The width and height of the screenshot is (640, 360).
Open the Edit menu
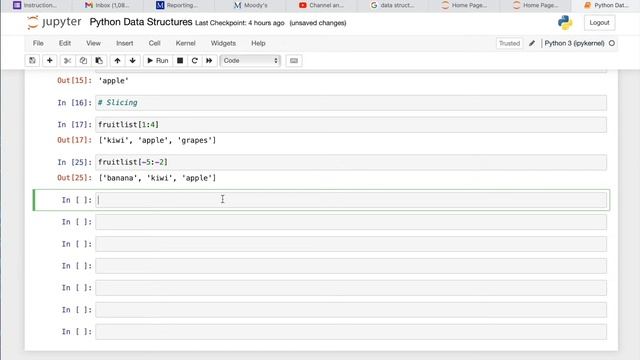64,43
